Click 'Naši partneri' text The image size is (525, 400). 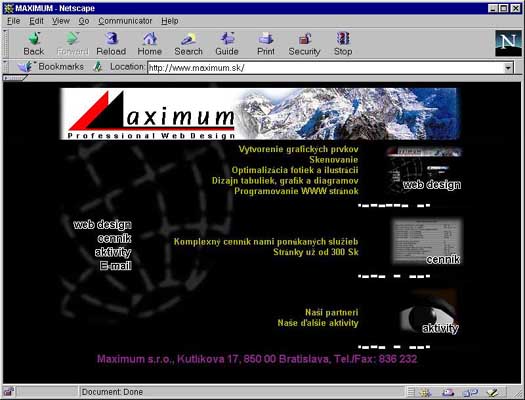tap(332, 312)
